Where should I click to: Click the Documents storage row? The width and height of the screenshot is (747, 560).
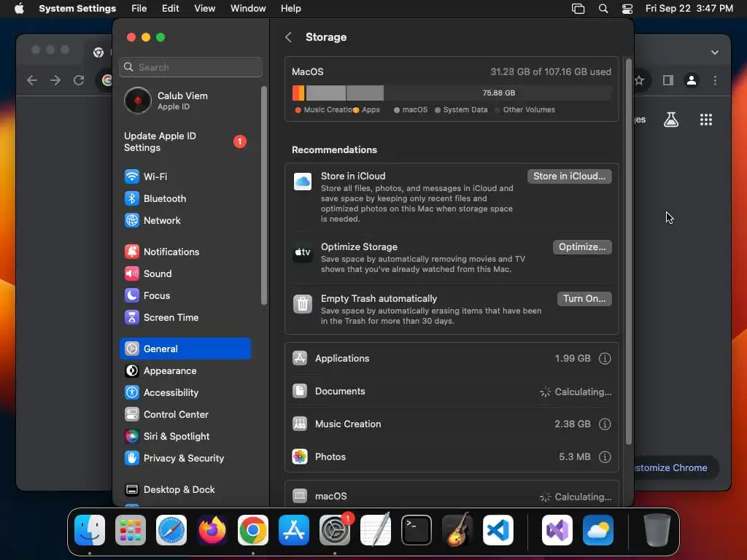(x=452, y=392)
